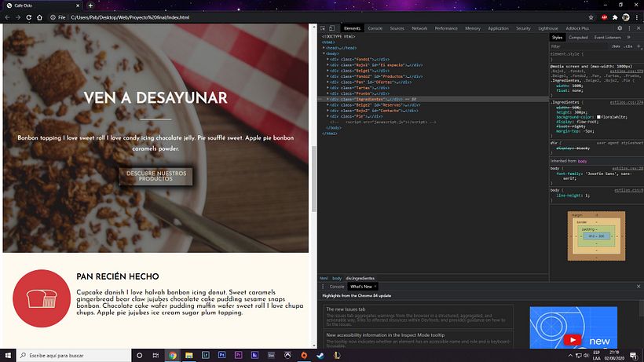Switch to the Console tab

coord(375,28)
